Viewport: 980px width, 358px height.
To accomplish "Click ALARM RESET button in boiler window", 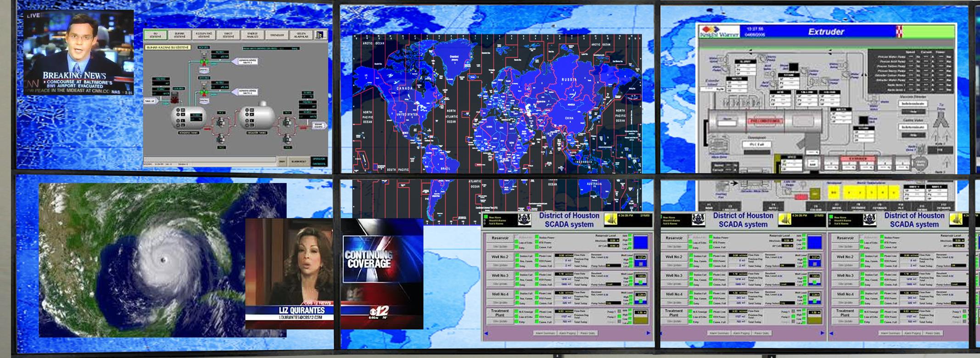I will click(299, 162).
